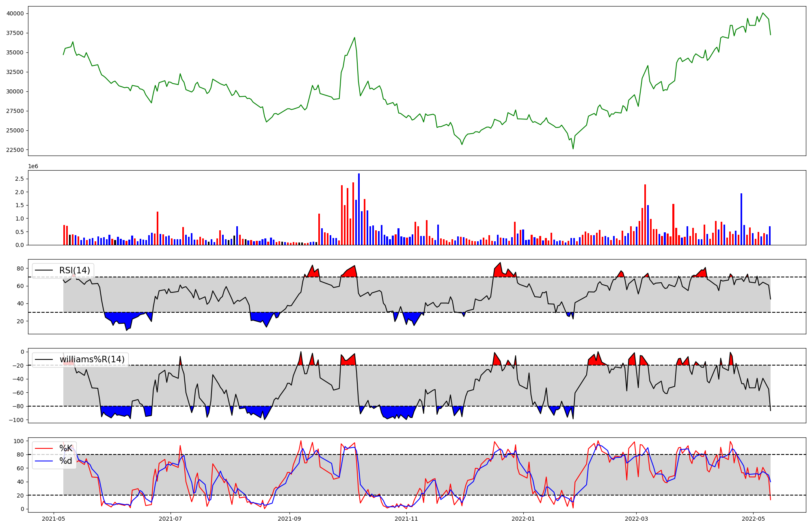Click the 22500 price axis tick label

click(15, 150)
